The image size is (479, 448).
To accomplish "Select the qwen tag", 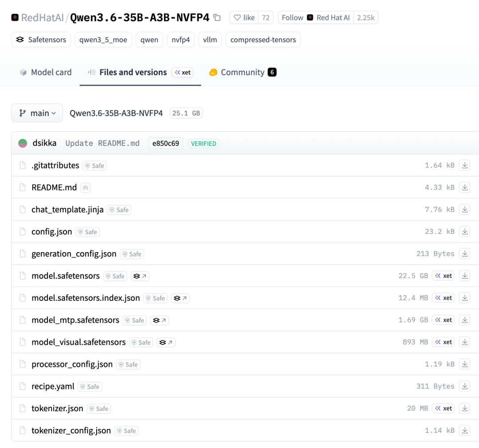I will pos(149,40).
